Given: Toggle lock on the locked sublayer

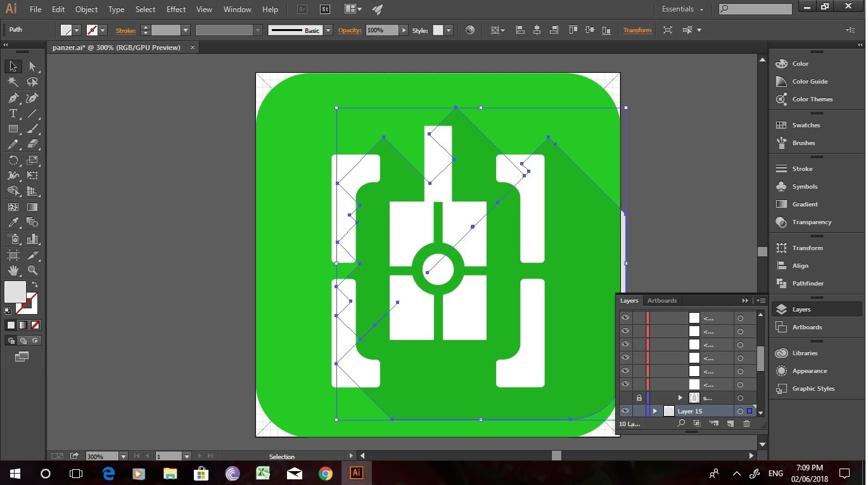Looking at the screenshot, I should pos(639,398).
